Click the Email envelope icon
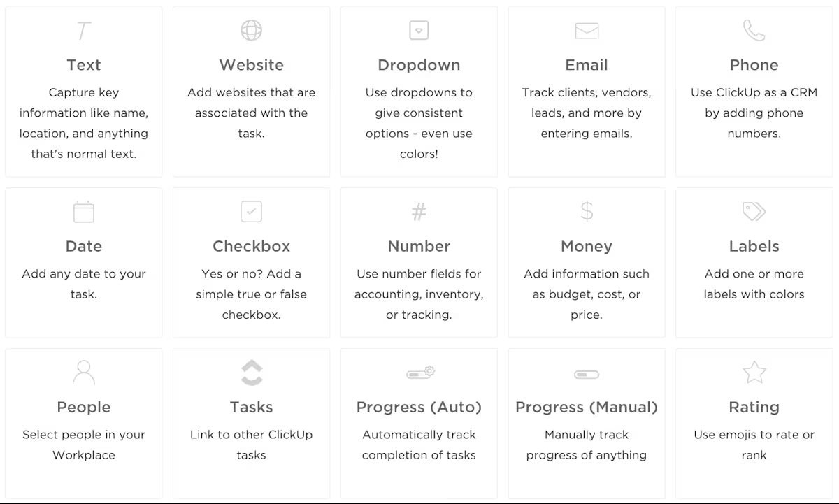 pos(586,30)
